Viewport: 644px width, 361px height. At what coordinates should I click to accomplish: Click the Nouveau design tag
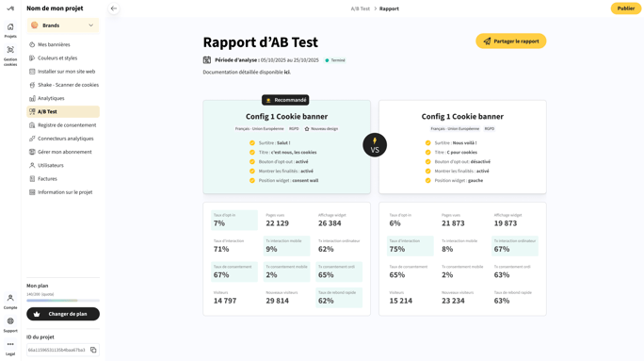pyautogui.click(x=321, y=129)
